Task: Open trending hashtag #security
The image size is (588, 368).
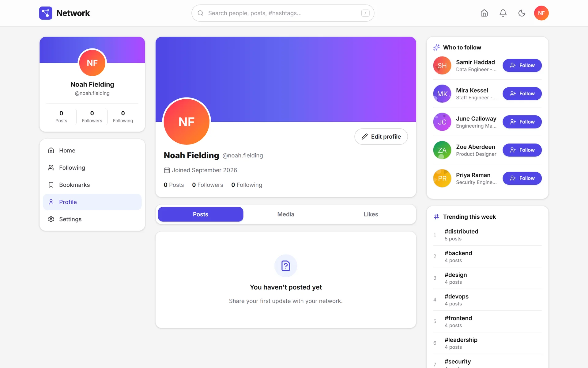Action: [x=458, y=362]
